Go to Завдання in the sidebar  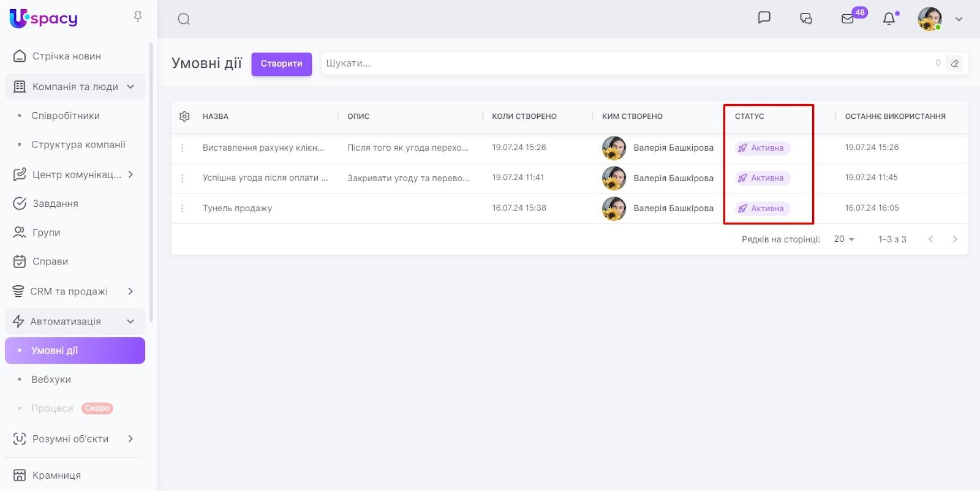pyautogui.click(x=55, y=204)
